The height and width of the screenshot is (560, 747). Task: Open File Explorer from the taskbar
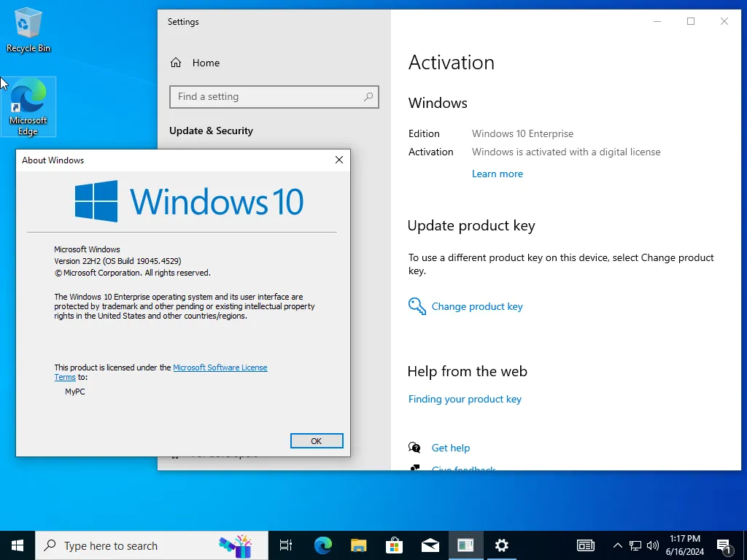(358, 545)
